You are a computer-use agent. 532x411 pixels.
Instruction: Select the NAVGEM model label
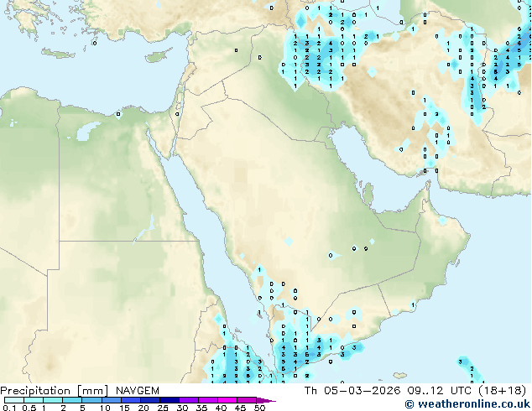pos(138,391)
